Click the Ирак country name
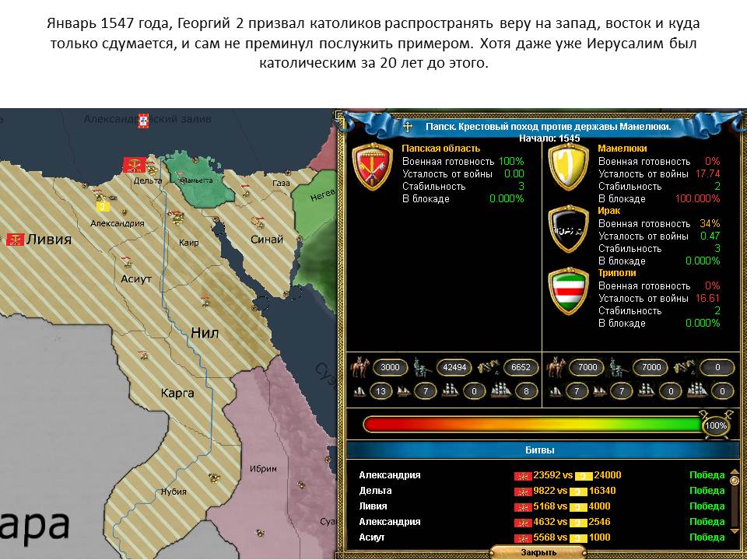The width and height of the screenshot is (747, 560). click(608, 210)
